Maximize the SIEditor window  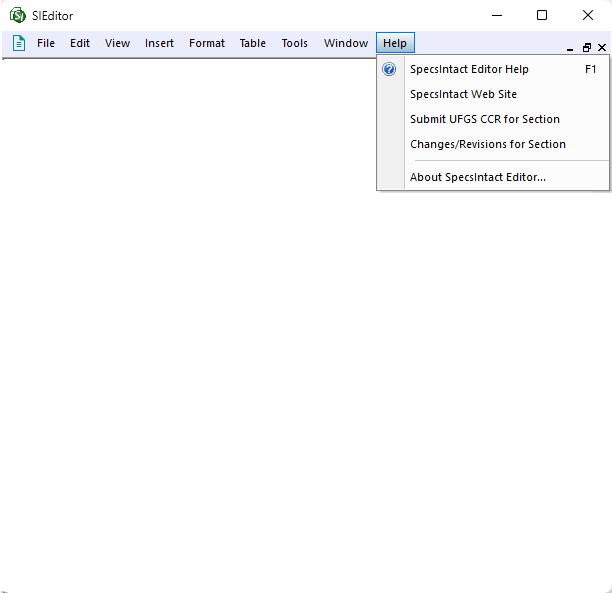point(542,16)
